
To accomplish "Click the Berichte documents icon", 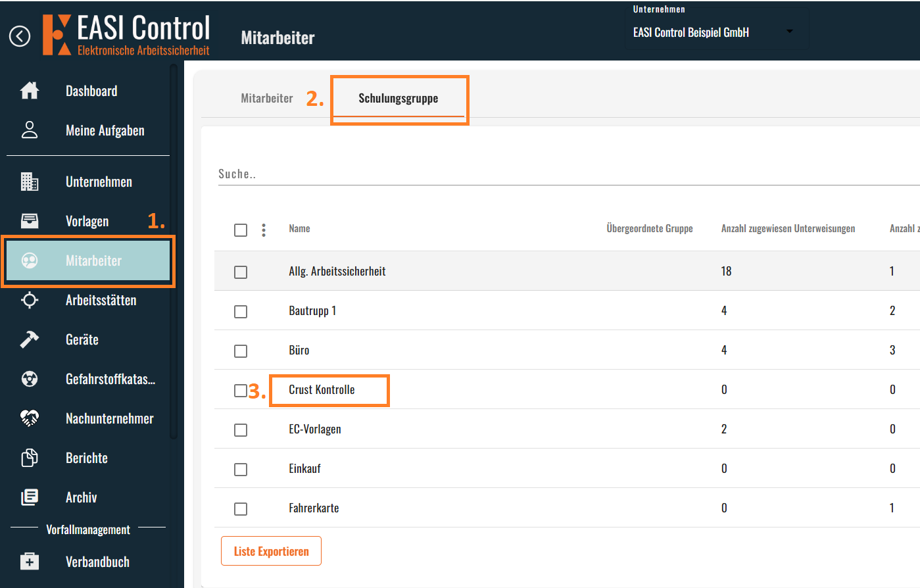I will point(30,458).
